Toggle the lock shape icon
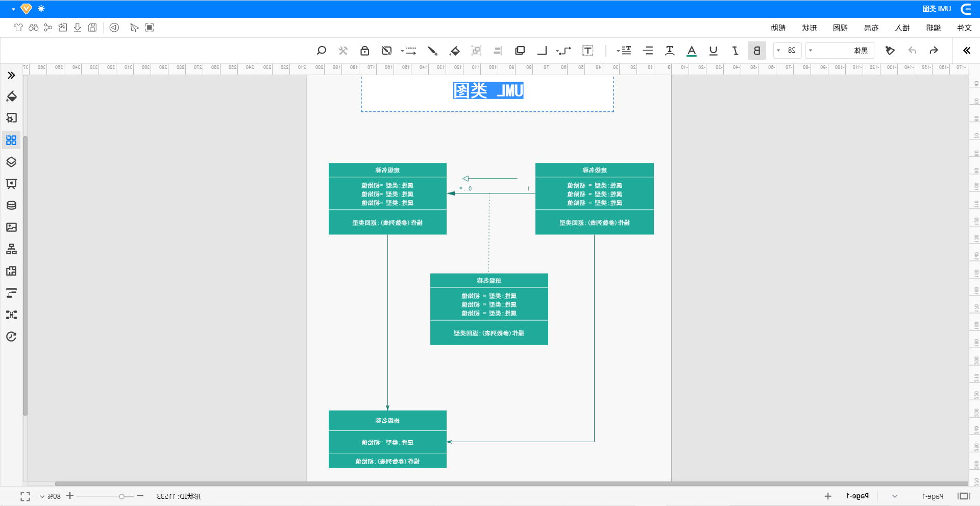 tap(364, 51)
